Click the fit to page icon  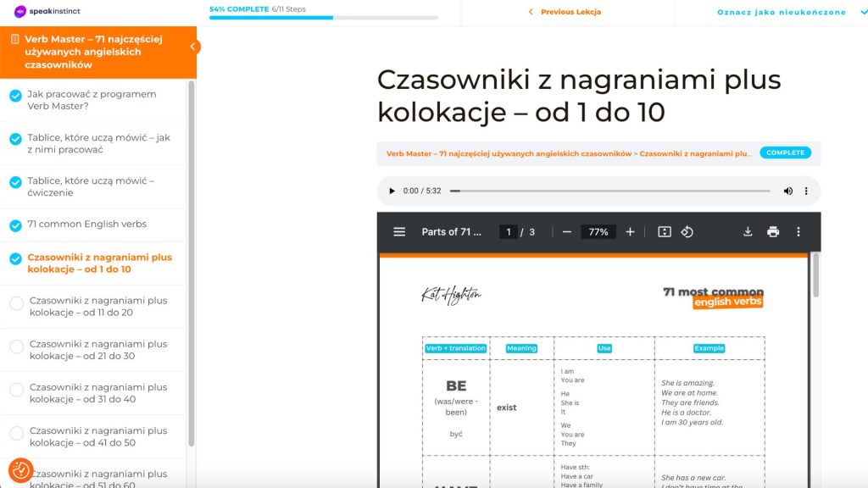tap(665, 232)
